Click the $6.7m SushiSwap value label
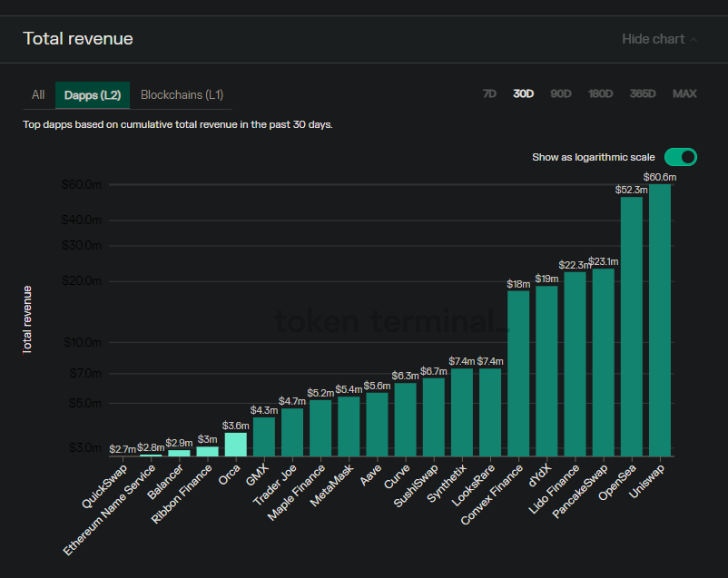This screenshot has width=728, height=578. [x=434, y=371]
